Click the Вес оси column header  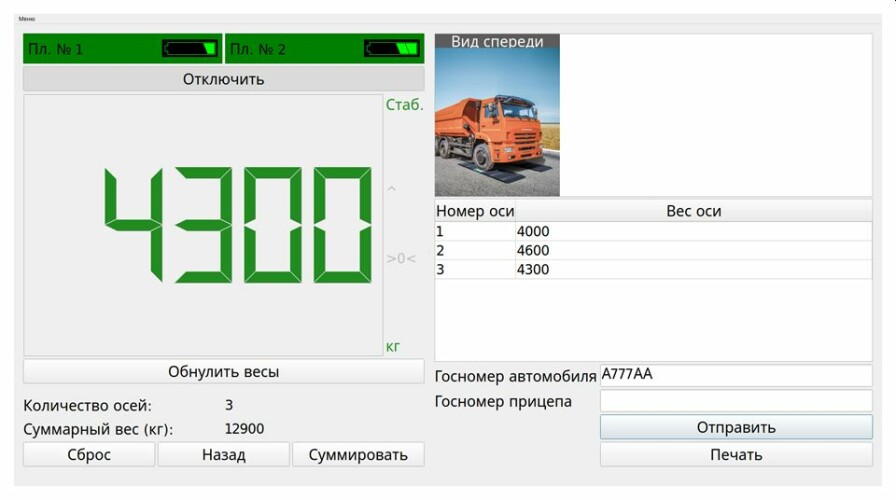click(693, 211)
